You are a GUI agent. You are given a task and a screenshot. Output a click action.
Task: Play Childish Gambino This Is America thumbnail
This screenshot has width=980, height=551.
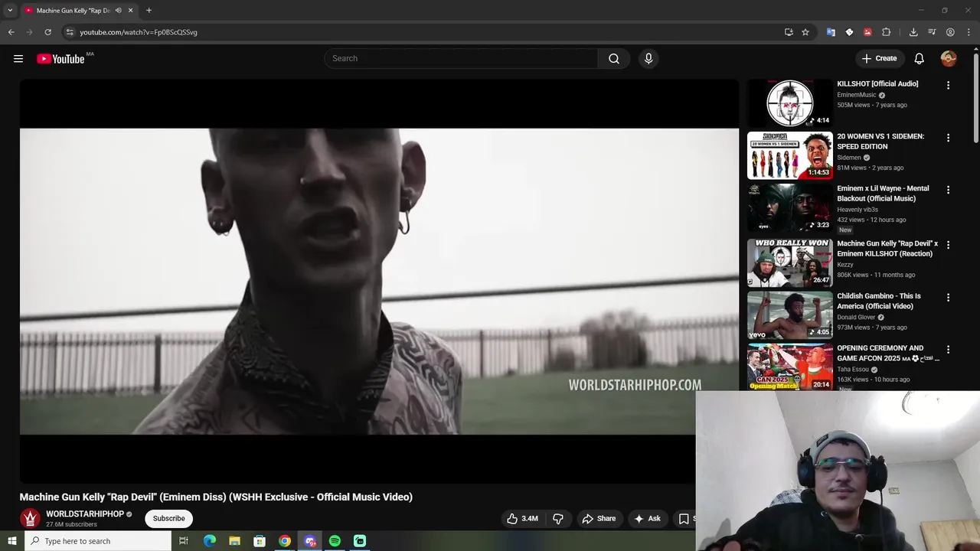[790, 315]
